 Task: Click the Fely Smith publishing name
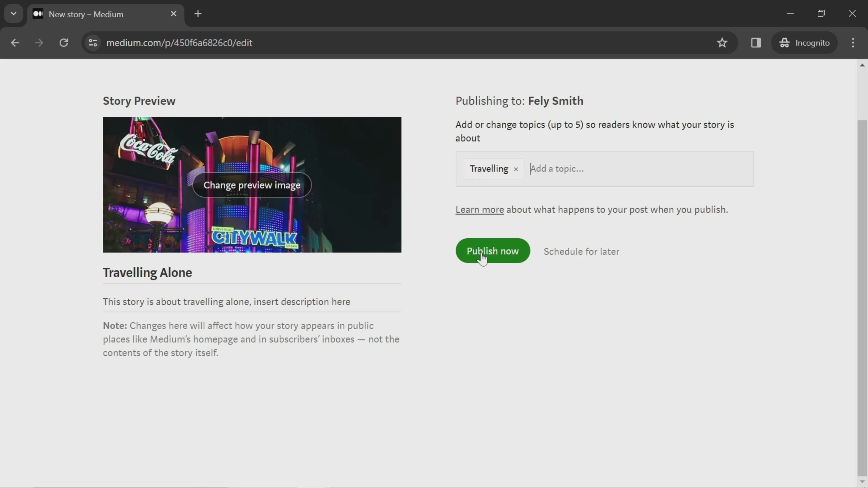(556, 101)
